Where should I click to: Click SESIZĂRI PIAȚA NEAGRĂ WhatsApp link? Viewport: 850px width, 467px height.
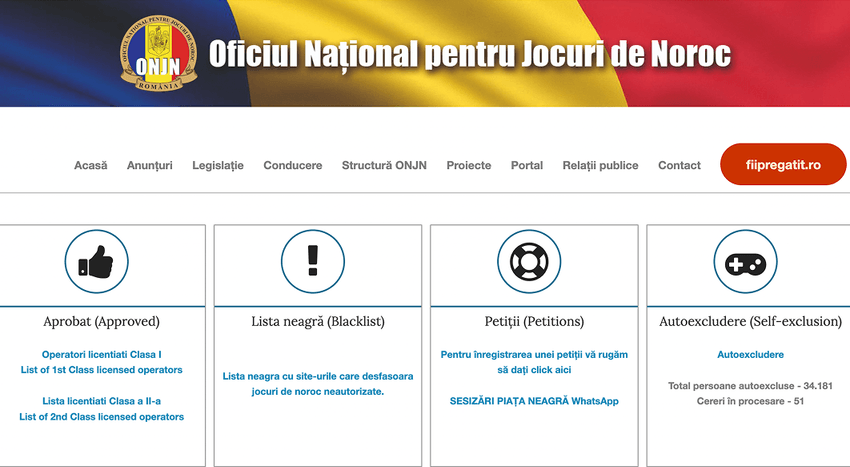(x=534, y=401)
